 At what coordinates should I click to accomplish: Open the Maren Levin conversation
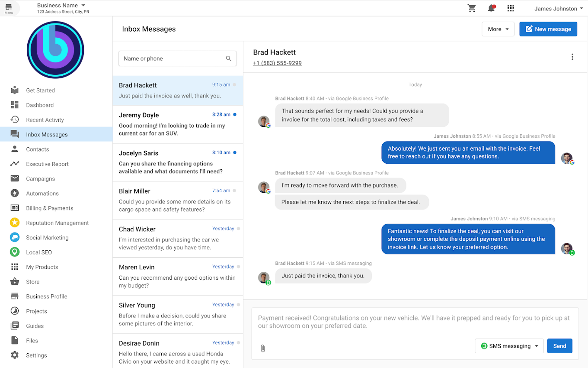[x=178, y=277]
